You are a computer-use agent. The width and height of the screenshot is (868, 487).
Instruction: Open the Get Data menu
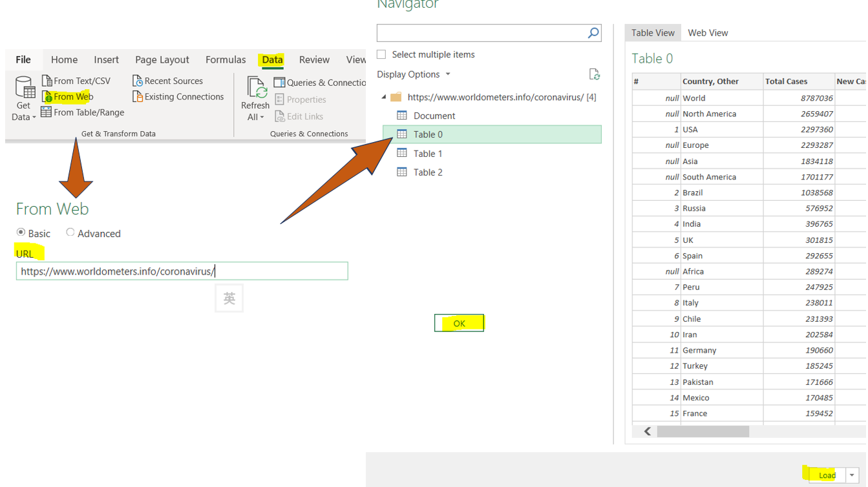coord(24,99)
